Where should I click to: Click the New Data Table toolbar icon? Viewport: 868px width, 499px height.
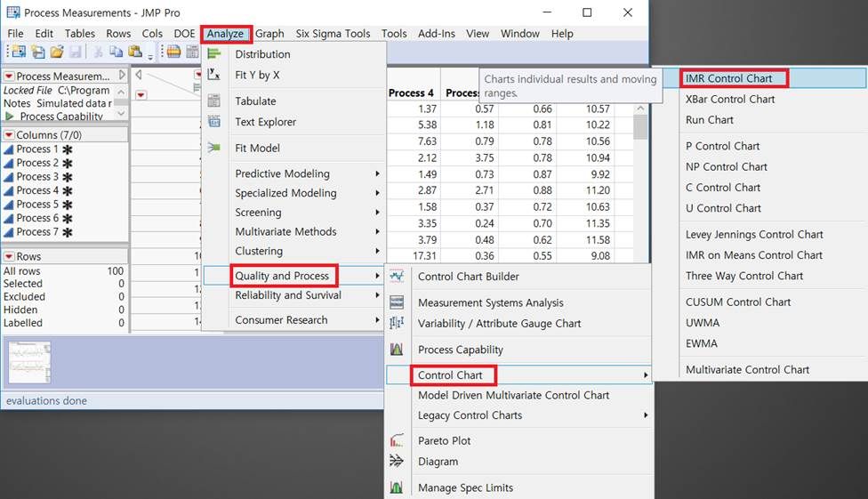coord(38,52)
